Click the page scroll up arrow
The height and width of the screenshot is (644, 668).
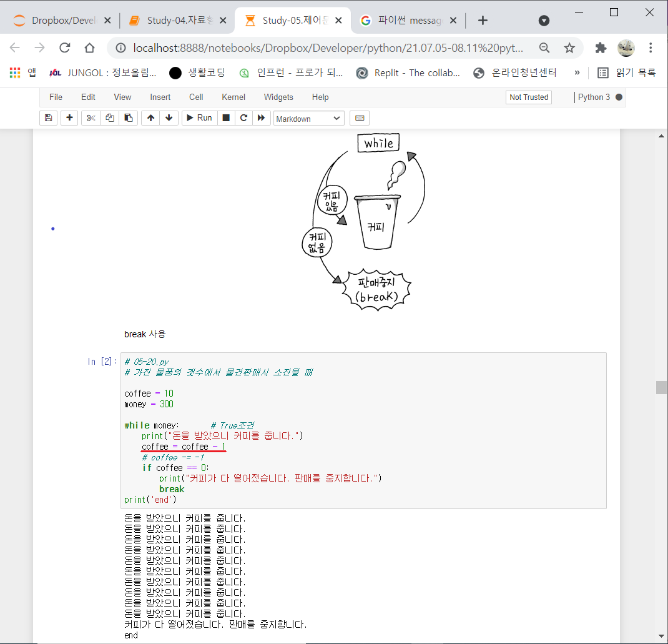pyautogui.click(x=661, y=136)
